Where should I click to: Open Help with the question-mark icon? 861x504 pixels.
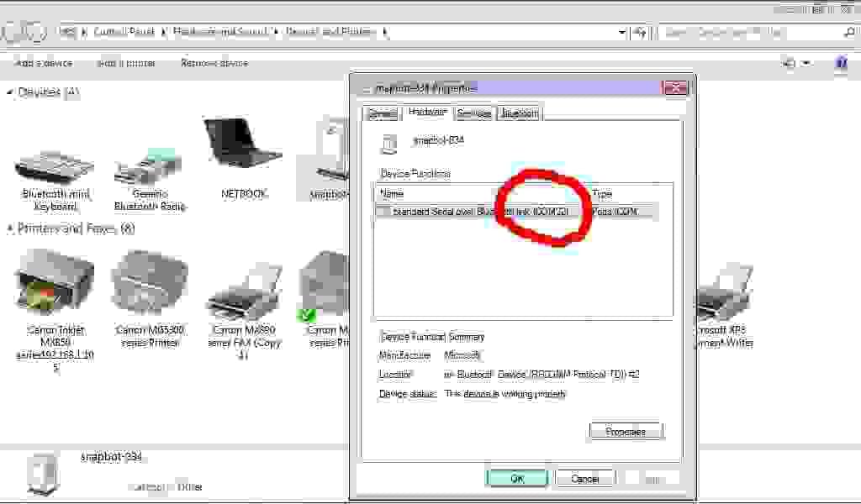coord(841,63)
